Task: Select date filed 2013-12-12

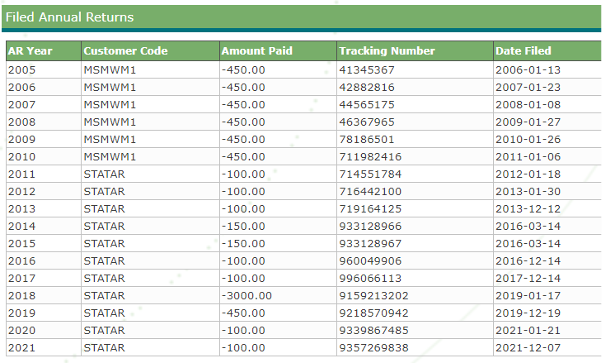Action: point(528,209)
